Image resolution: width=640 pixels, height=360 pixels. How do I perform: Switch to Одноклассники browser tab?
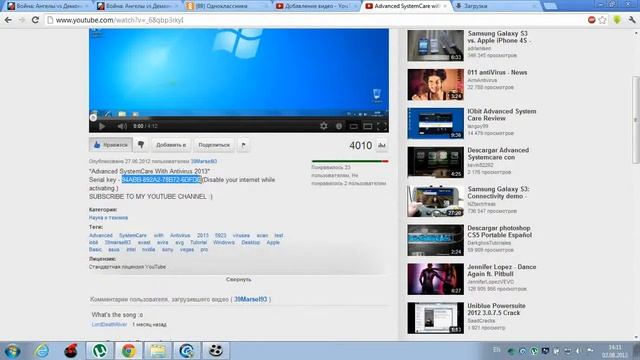click(x=227, y=6)
